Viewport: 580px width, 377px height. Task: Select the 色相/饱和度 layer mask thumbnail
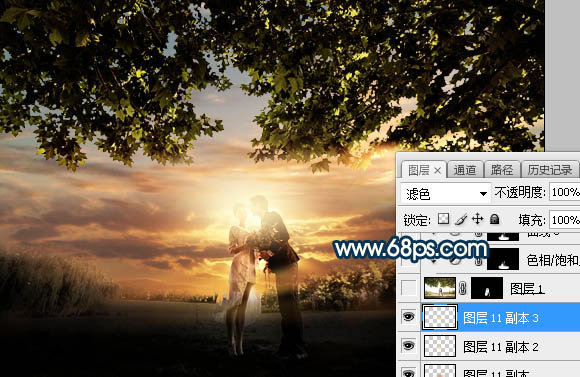pyautogui.click(x=503, y=259)
